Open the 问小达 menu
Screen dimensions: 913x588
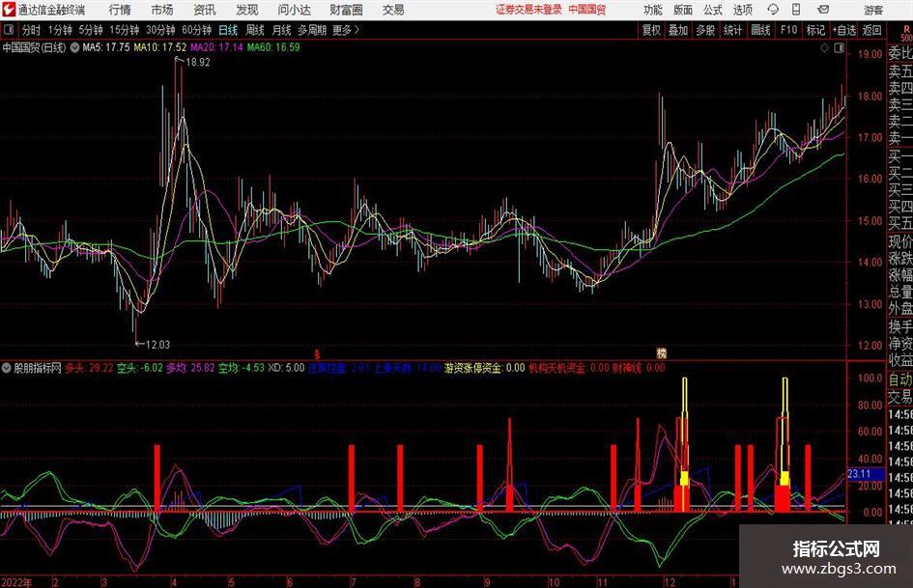coord(294,10)
